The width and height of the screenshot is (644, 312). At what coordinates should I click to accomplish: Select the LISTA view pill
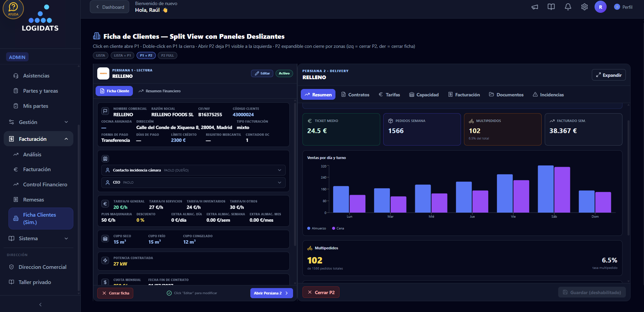coord(101,56)
